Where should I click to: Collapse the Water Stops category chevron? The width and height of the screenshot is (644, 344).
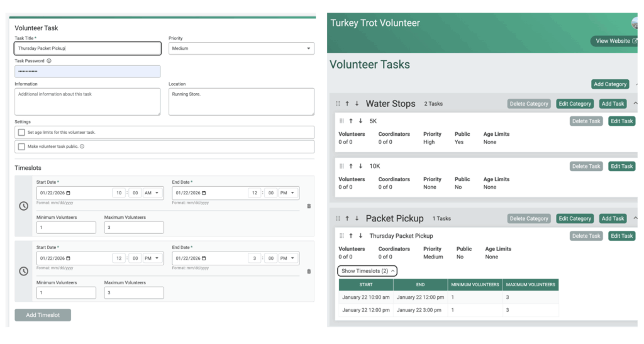pyautogui.click(x=635, y=104)
